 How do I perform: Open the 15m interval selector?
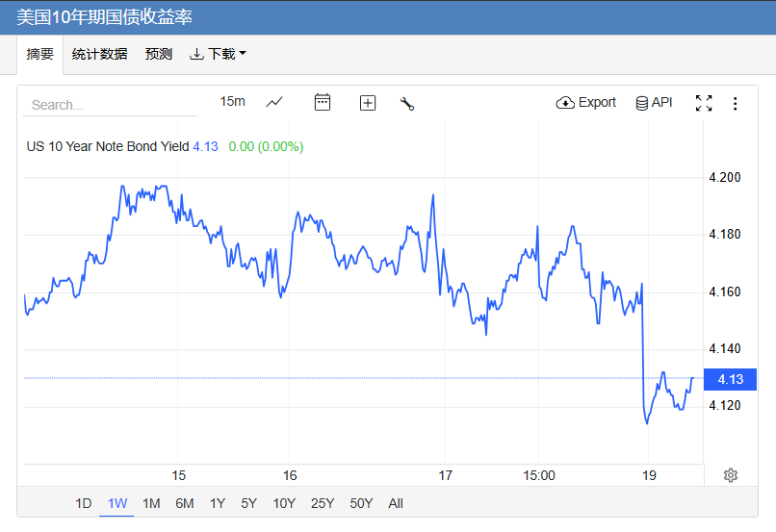pyautogui.click(x=232, y=101)
